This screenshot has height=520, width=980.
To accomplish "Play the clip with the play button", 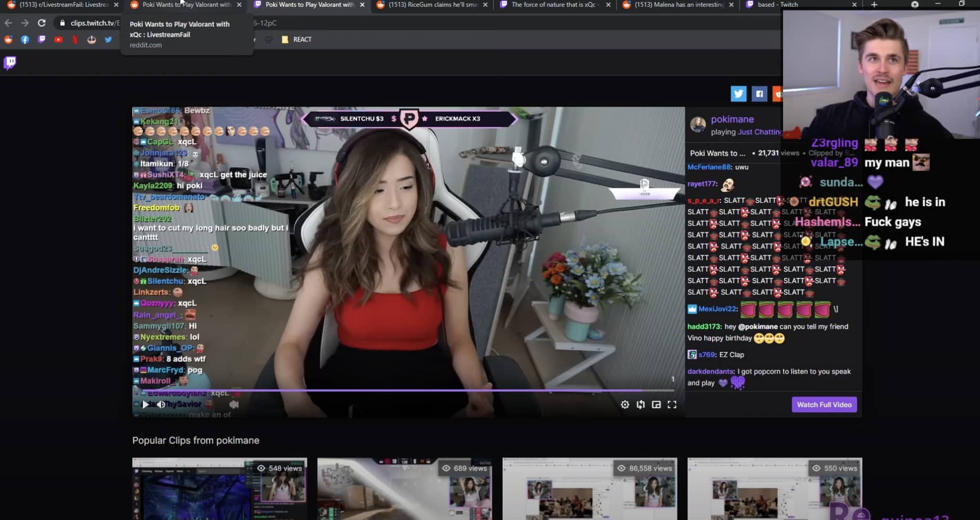I will [x=145, y=404].
